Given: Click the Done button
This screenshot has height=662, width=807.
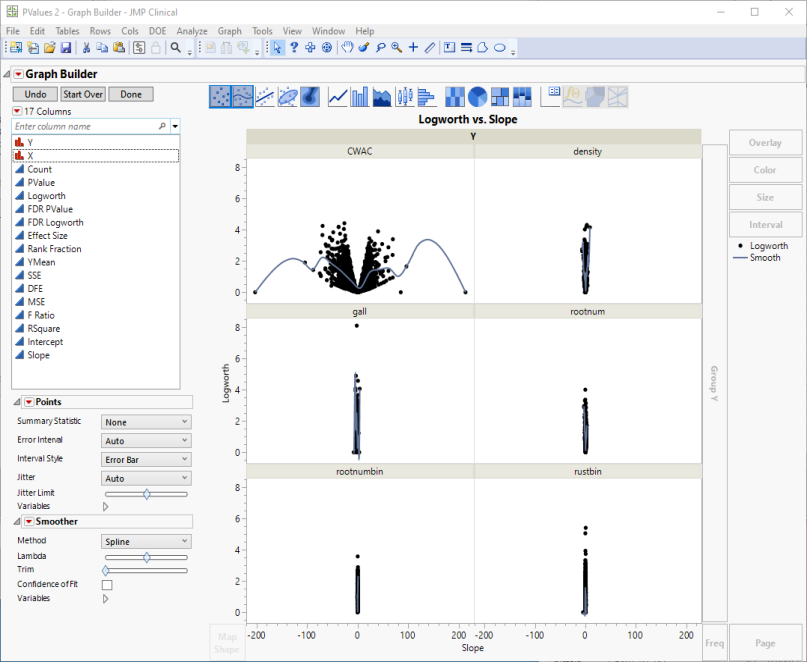Looking at the screenshot, I should pos(131,94).
